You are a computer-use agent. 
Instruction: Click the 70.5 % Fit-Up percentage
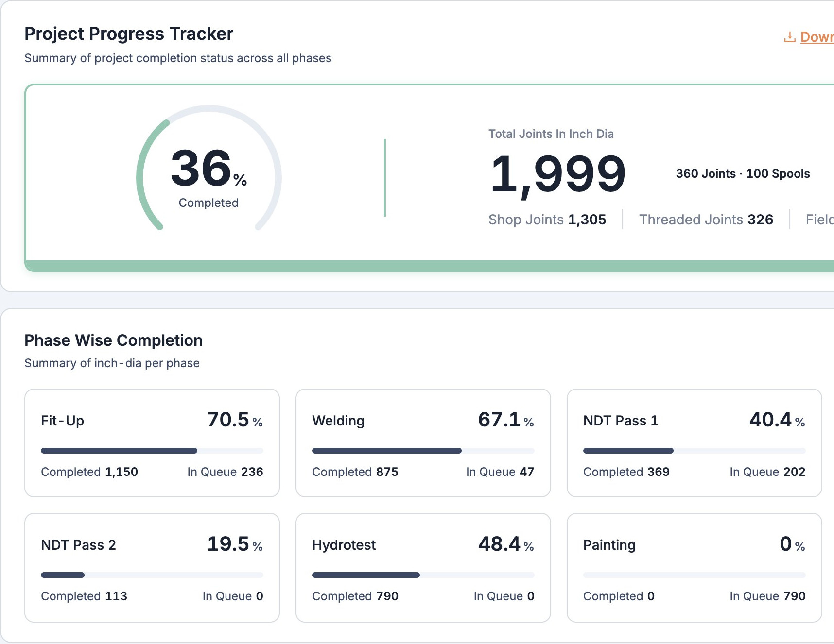[235, 420]
